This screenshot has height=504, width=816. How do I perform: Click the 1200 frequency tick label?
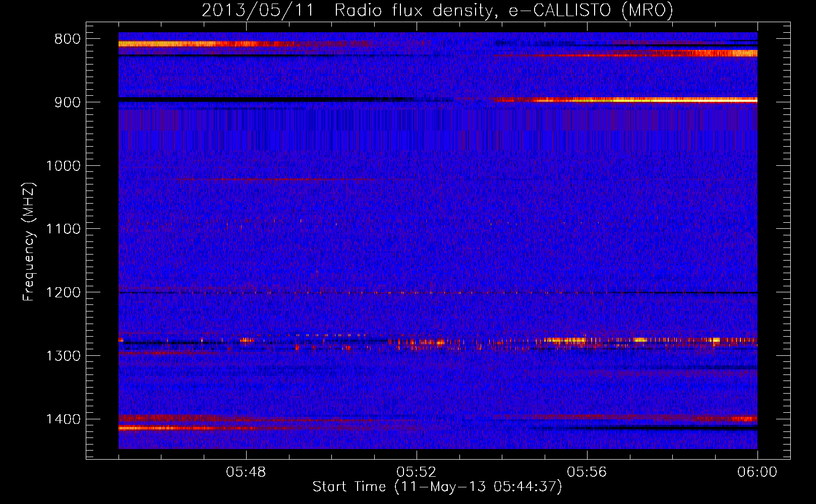click(64, 293)
